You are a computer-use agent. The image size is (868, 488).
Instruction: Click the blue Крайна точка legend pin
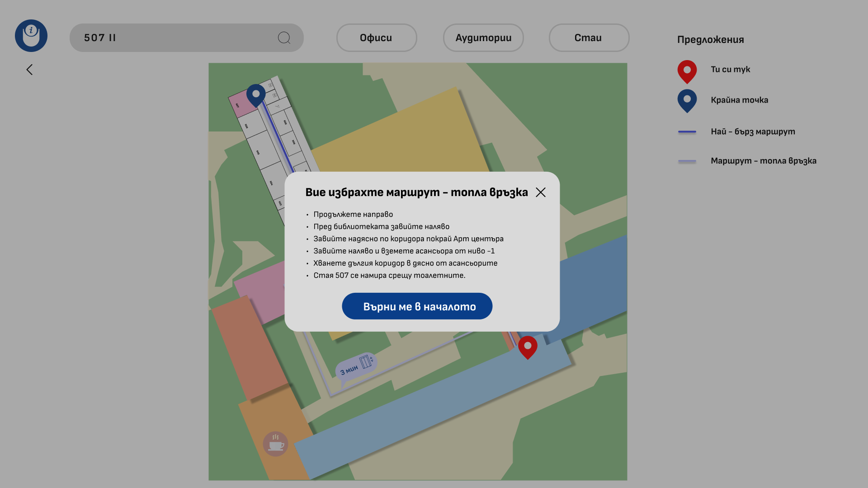point(687,101)
